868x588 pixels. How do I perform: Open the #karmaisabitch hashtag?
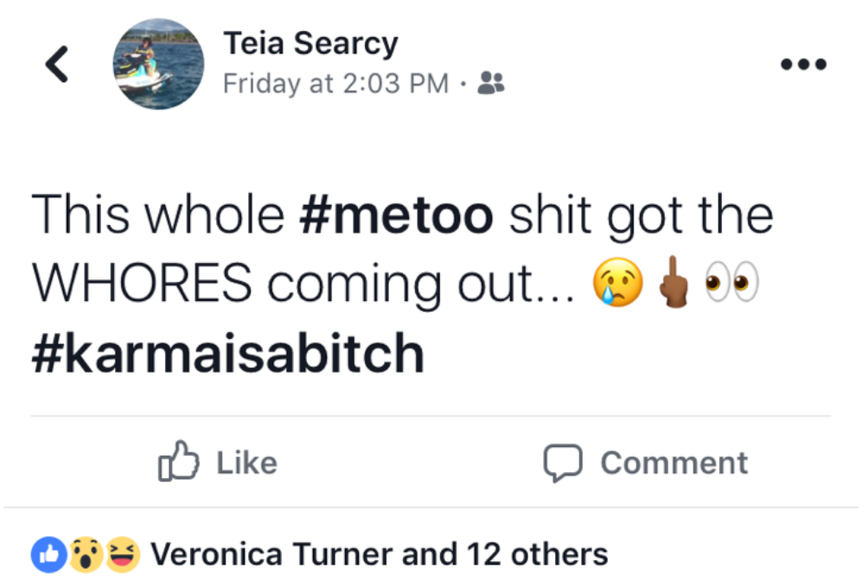pyautogui.click(x=227, y=352)
